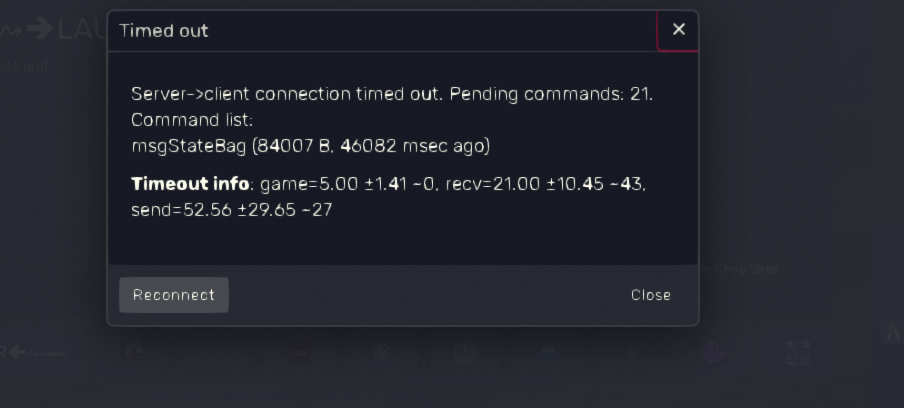Click the msgStateBag command entry line
The height and width of the screenshot is (408, 904).
311,146
